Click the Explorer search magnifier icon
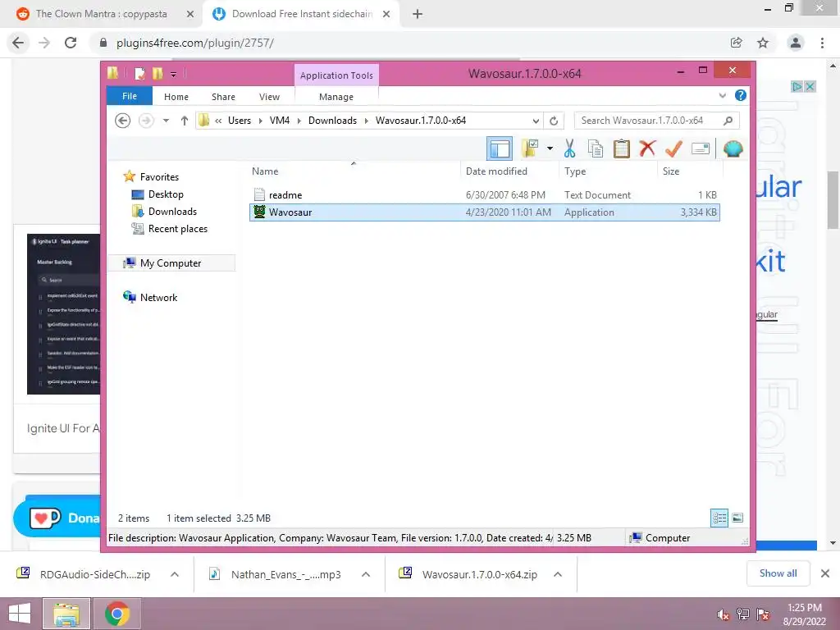 (728, 121)
